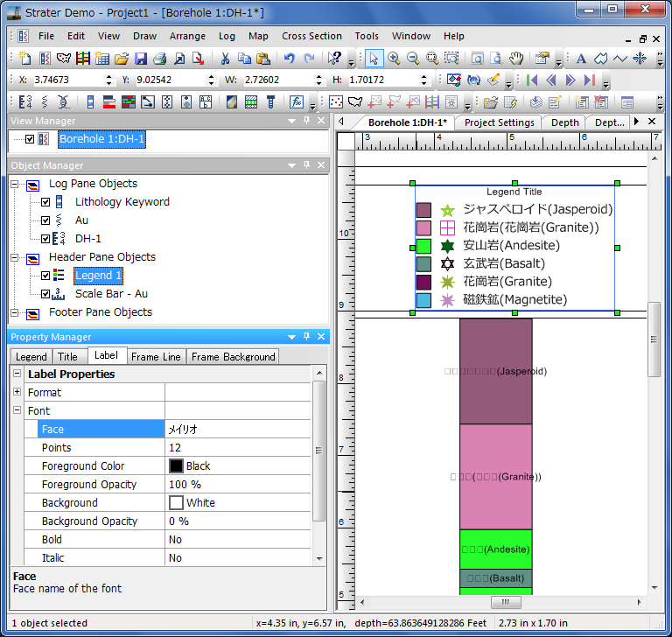Click the Undo arrow icon
672x637 pixels.
point(289,59)
